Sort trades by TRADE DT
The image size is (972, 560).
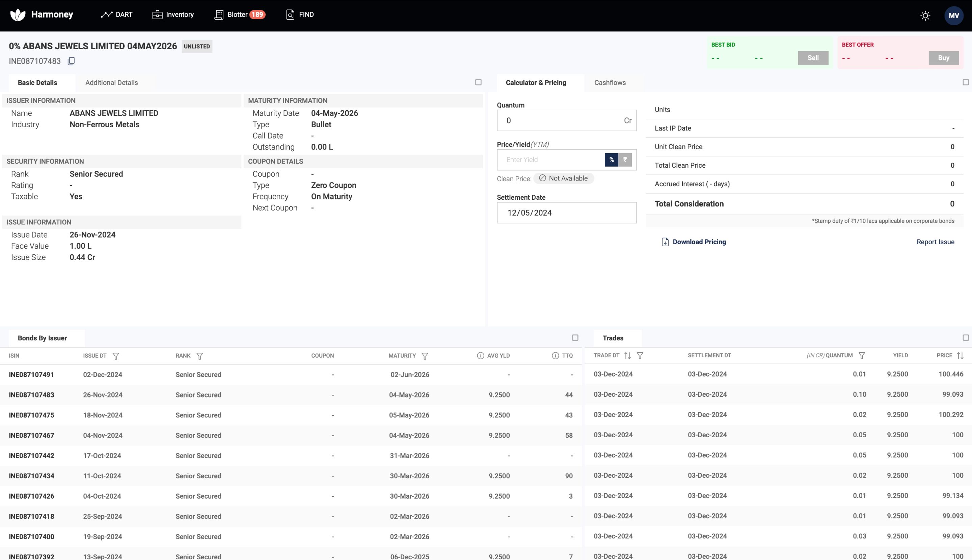[628, 356]
